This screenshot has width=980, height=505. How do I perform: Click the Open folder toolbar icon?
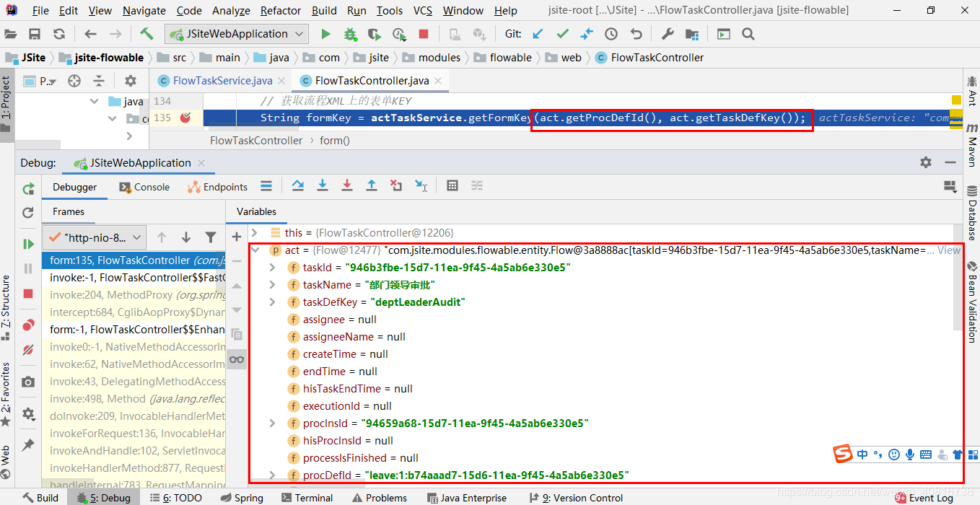point(11,34)
